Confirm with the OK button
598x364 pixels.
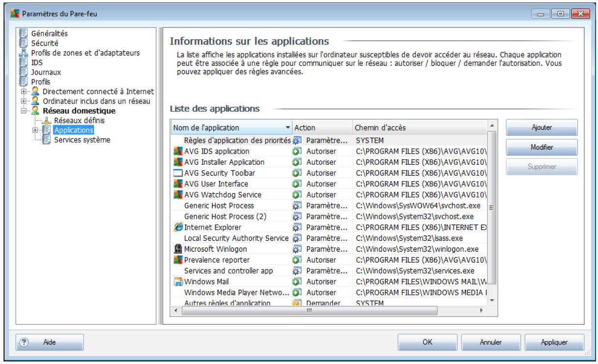pos(427,342)
